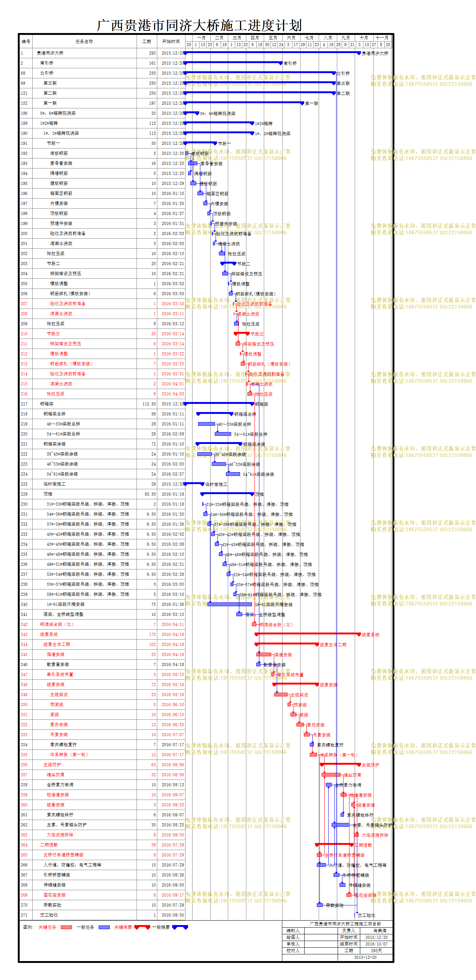Image resolution: width=476 pixels, height=980 pixels.
Task: Click the blue 第一联 summary bar in chart
Action: pos(244,102)
